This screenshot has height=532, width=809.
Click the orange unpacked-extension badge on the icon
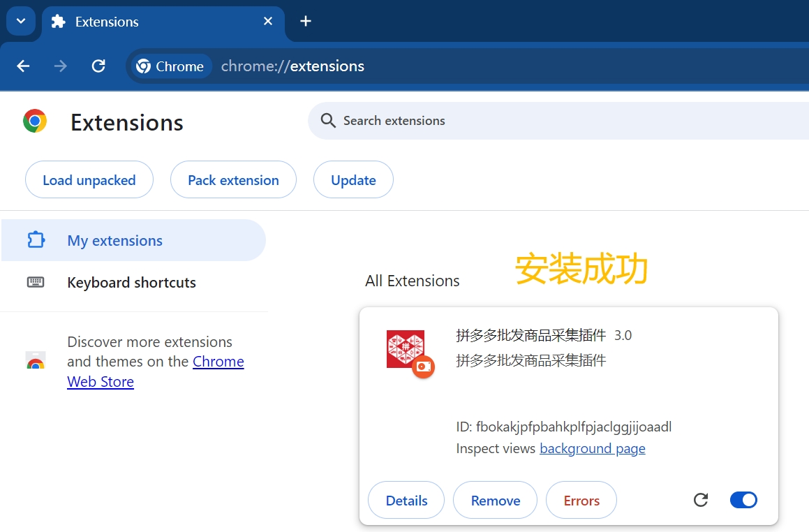(x=424, y=367)
